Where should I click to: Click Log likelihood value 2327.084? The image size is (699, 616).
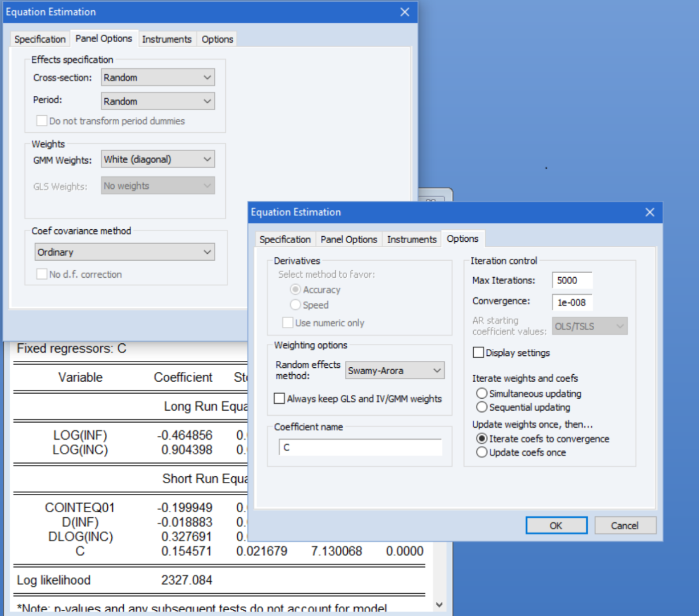coord(187,580)
